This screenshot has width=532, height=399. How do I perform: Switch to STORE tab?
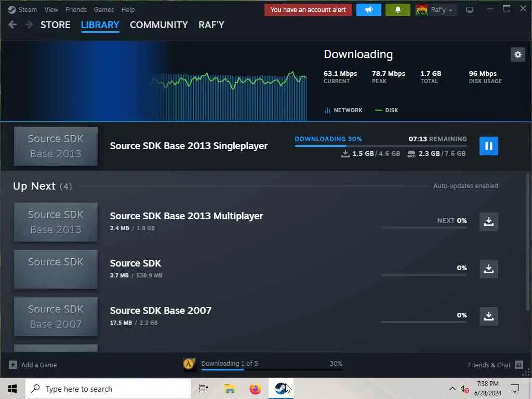click(55, 25)
